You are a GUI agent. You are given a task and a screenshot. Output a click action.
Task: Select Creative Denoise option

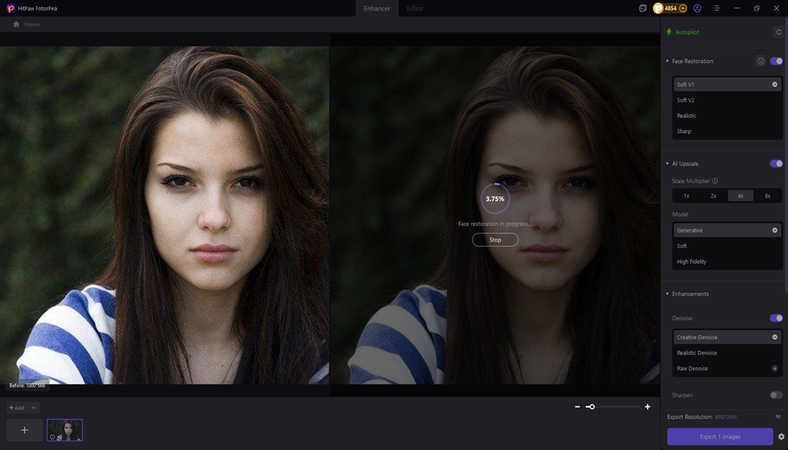[x=727, y=337]
